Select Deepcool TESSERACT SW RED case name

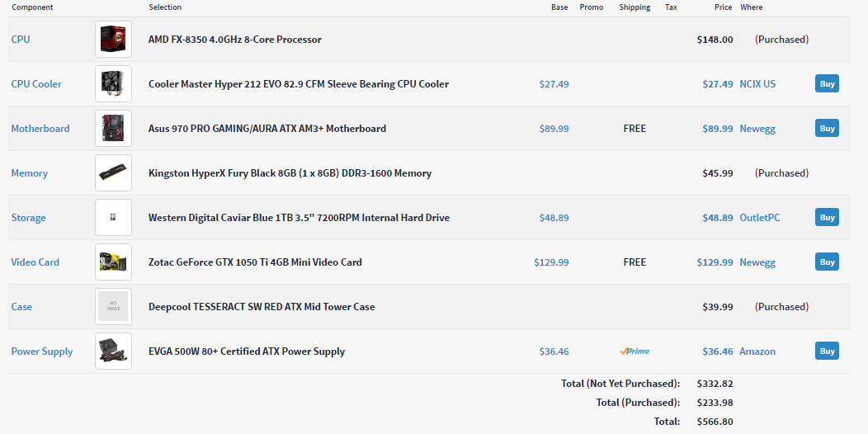[262, 307]
